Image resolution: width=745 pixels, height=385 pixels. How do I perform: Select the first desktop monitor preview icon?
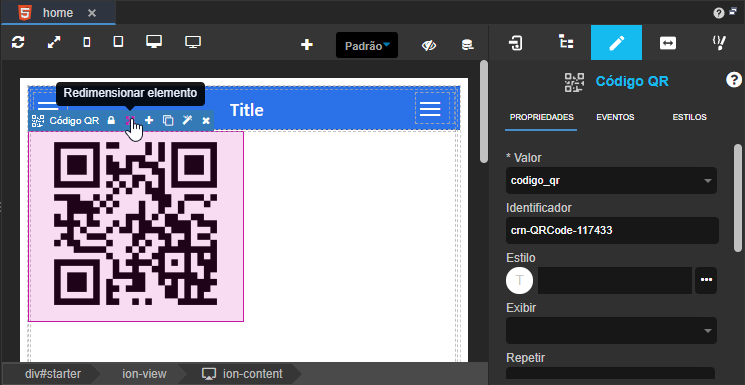[154, 42]
